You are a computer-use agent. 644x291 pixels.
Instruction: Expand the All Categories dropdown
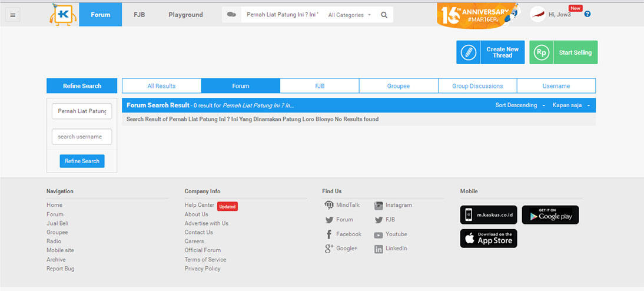[x=350, y=15]
